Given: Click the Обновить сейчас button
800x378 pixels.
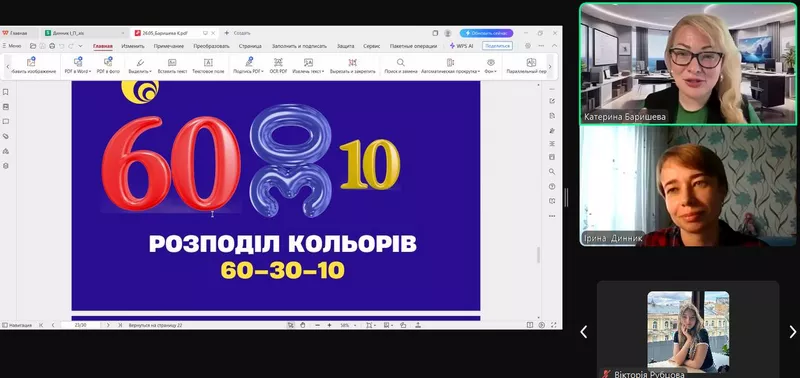Looking at the screenshot, I should pos(486,33).
